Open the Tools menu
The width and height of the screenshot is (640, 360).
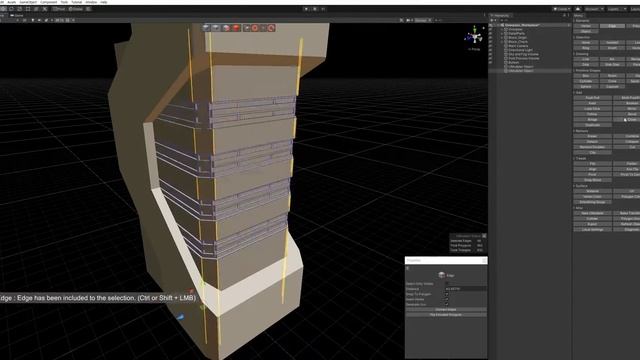pos(64,2)
